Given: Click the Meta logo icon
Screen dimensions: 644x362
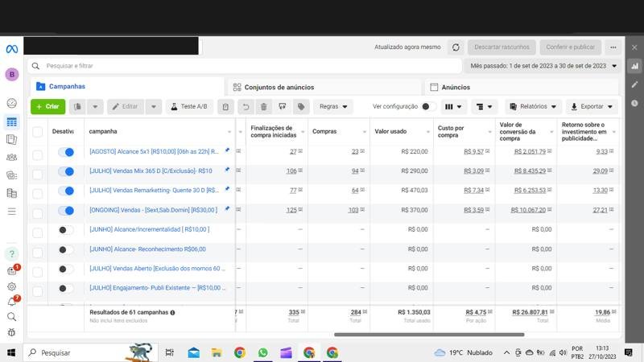Looking at the screenshot, I should 12,49.
